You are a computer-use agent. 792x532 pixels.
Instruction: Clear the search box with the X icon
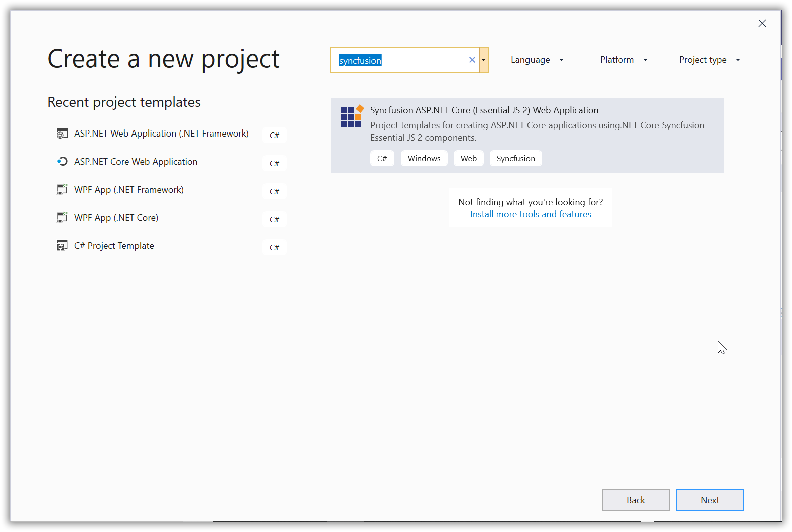472,60
